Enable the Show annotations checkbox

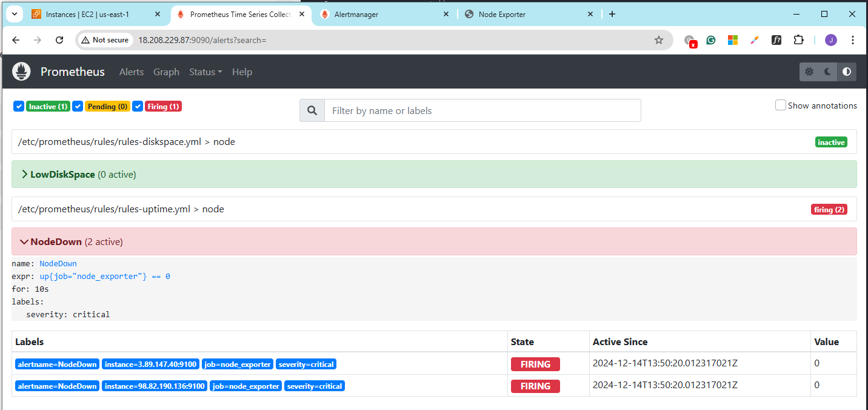781,105
